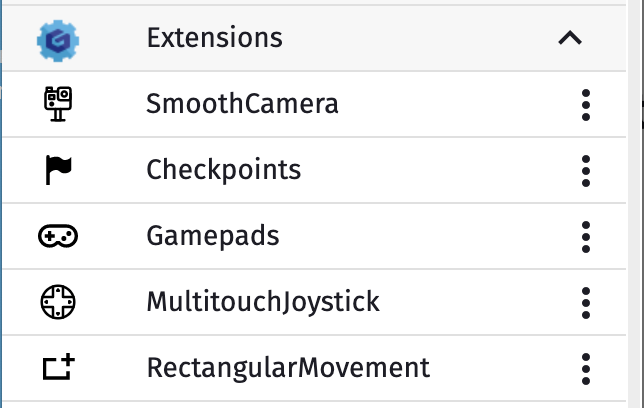Screen dimensions: 644x408
Task: Click the RectangularMovement square-plus icon
Action: (58, 367)
